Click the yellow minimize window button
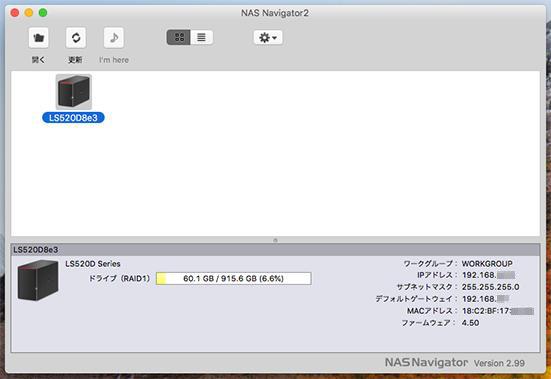This screenshot has width=551, height=379. pyautogui.click(x=29, y=13)
